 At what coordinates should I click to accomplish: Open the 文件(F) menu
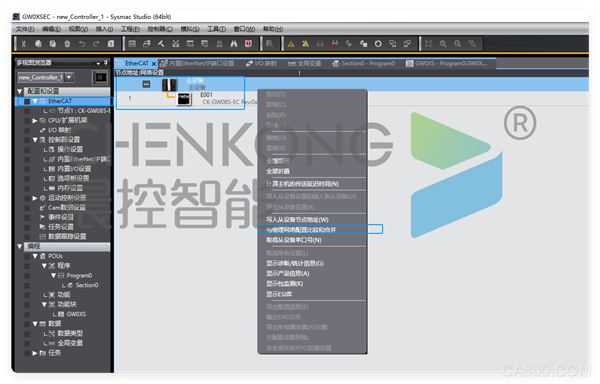(25, 29)
